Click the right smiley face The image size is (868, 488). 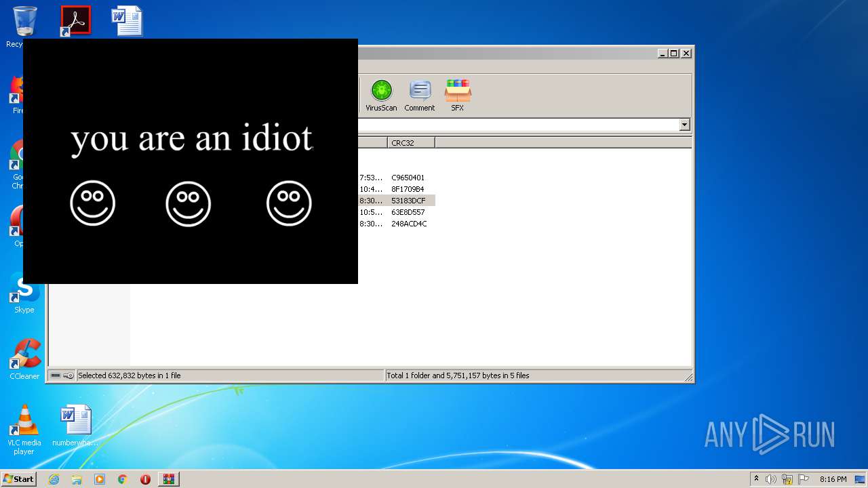[289, 203]
